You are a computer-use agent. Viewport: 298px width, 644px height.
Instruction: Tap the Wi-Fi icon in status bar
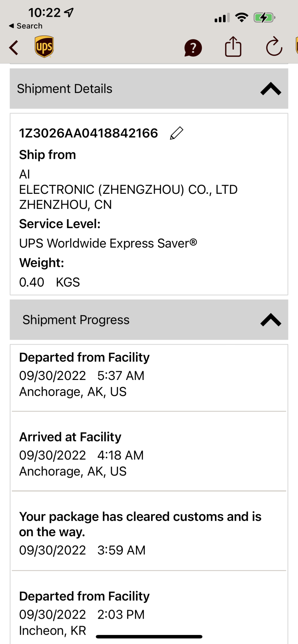click(x=241, y=17)
